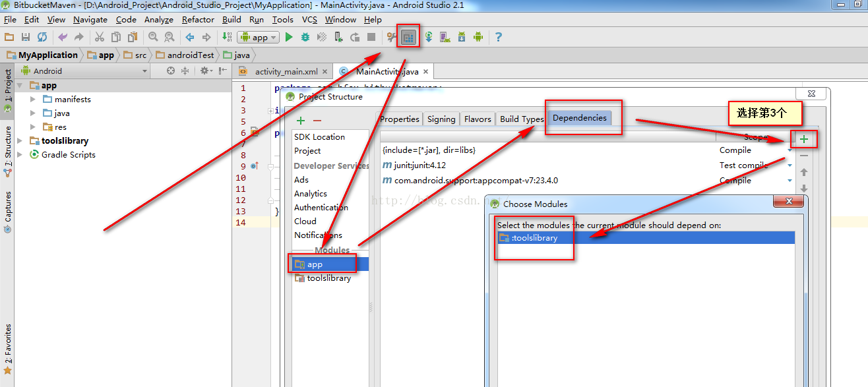Viewport: 868px width, 387px height.
Task: Remove module with red minus
Action: tap(317, 121)
